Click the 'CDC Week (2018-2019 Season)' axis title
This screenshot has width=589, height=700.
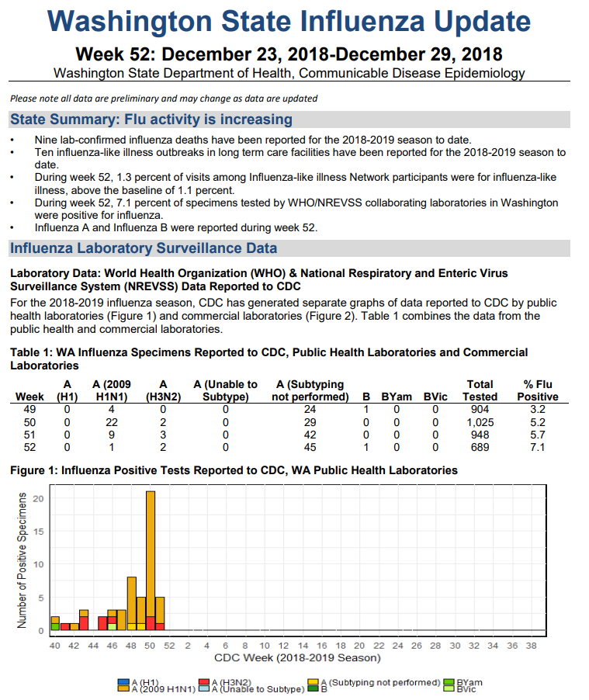point(299,658)
